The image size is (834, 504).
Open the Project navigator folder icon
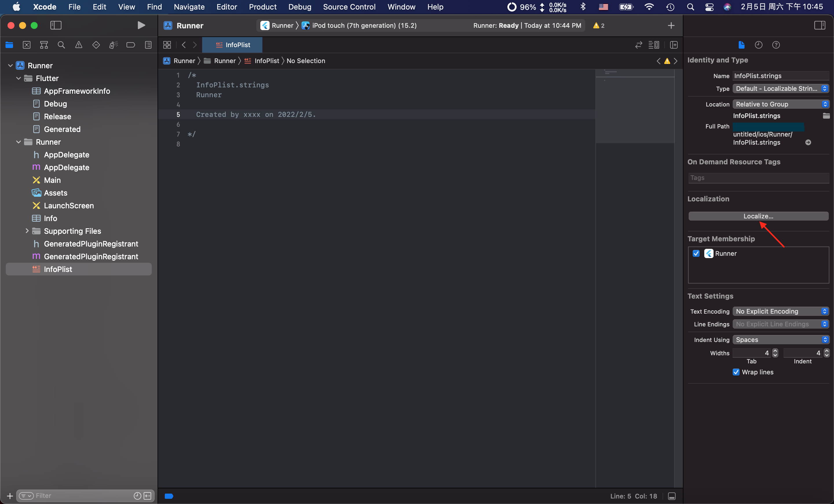click(9, 45)
